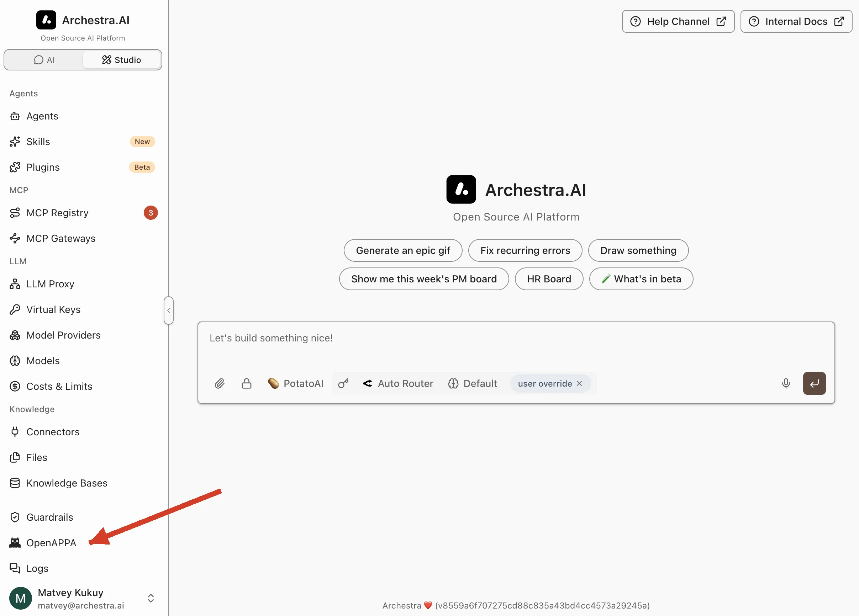Click the Virtual Keys key icon
Screen dimensions: 859x616
tap(15, 309)
